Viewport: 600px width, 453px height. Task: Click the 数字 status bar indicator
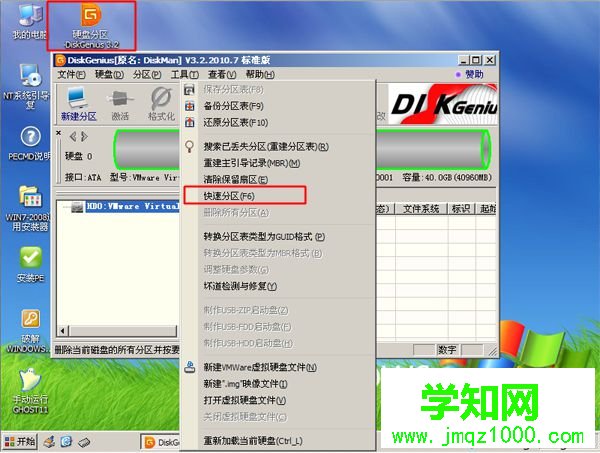click(447, 349)
